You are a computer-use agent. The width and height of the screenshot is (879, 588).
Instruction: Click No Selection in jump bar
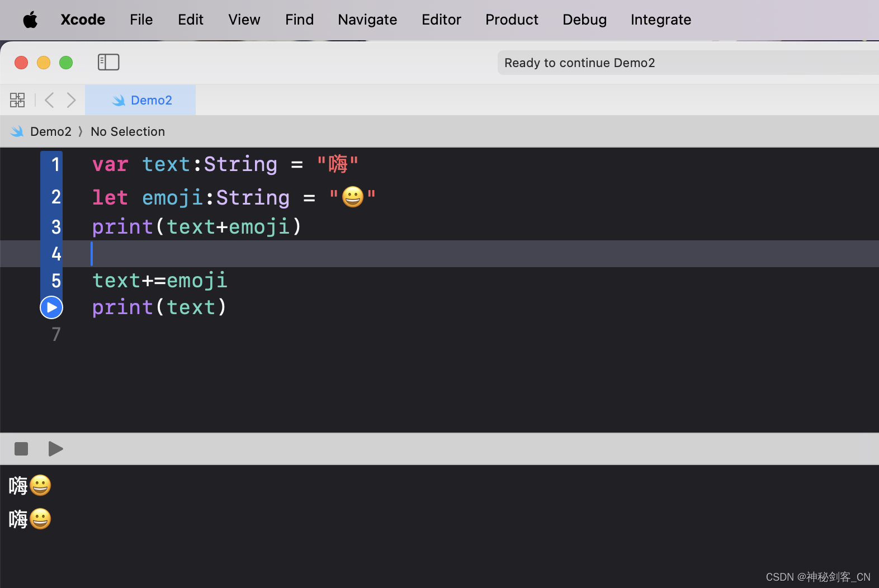coord(127,131)
